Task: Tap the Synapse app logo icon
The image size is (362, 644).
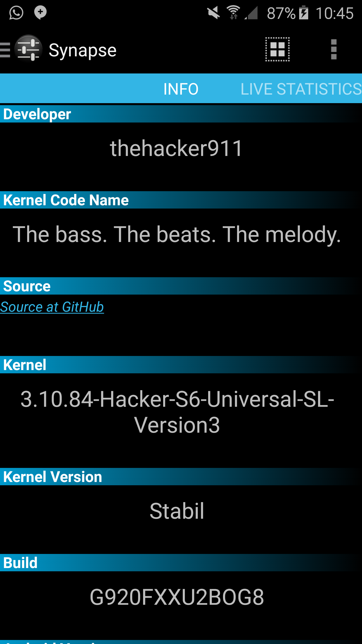Action: [28, 49]
